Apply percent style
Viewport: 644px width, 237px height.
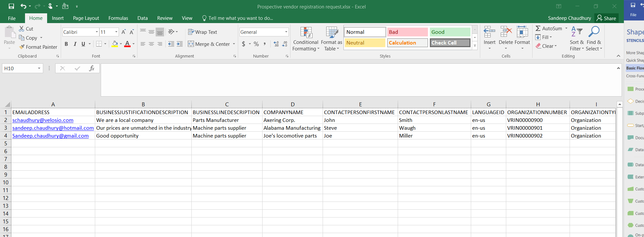256,44
